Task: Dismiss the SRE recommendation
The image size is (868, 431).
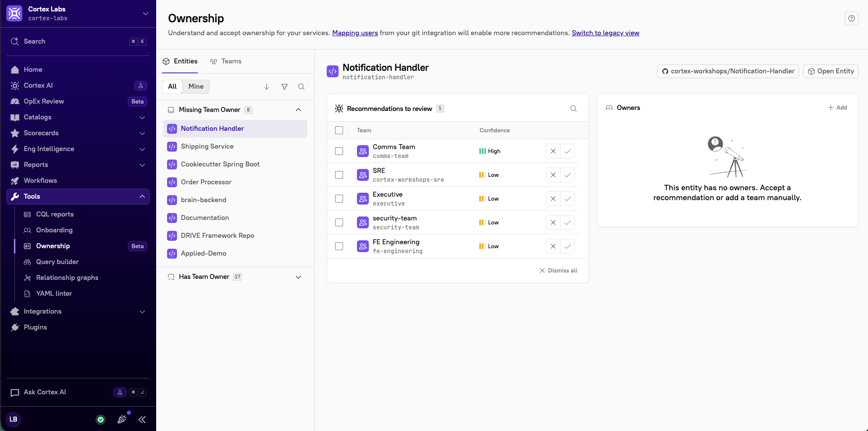Action: pos(553,175)
